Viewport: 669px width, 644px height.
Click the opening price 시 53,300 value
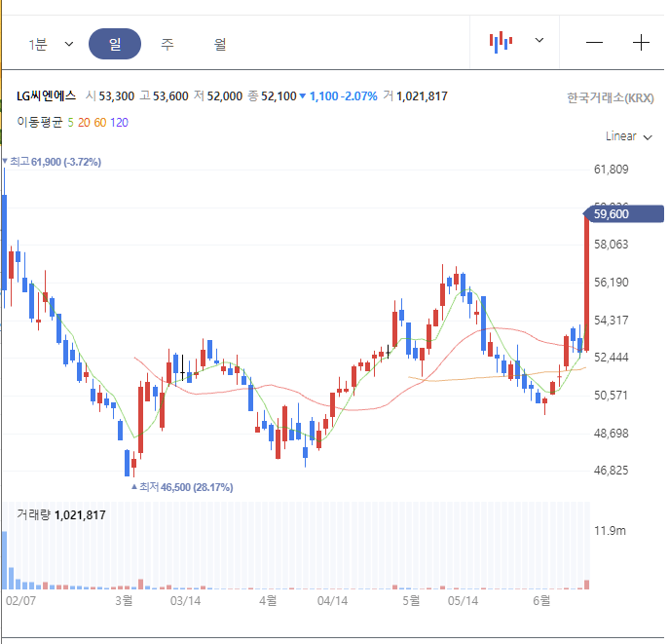(110, 96)
